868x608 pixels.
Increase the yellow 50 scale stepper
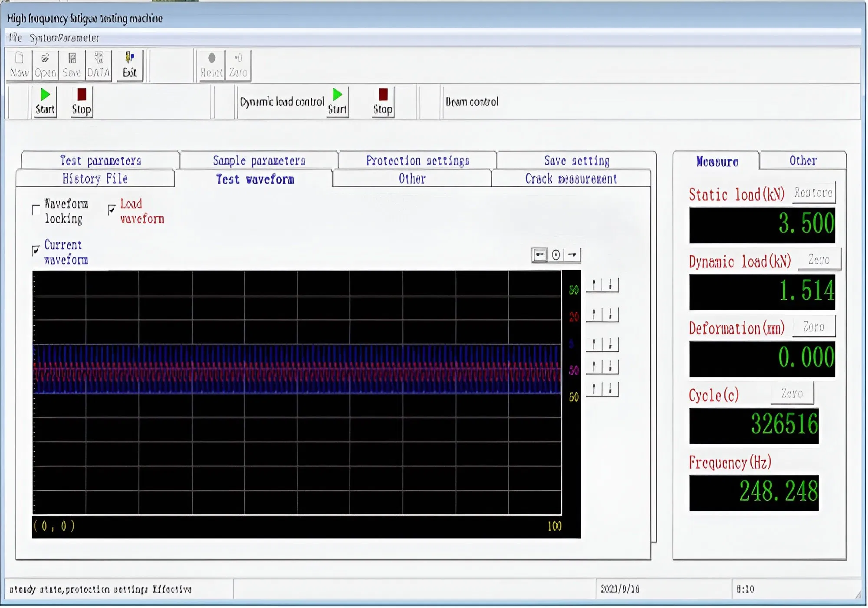pos(594,389)
